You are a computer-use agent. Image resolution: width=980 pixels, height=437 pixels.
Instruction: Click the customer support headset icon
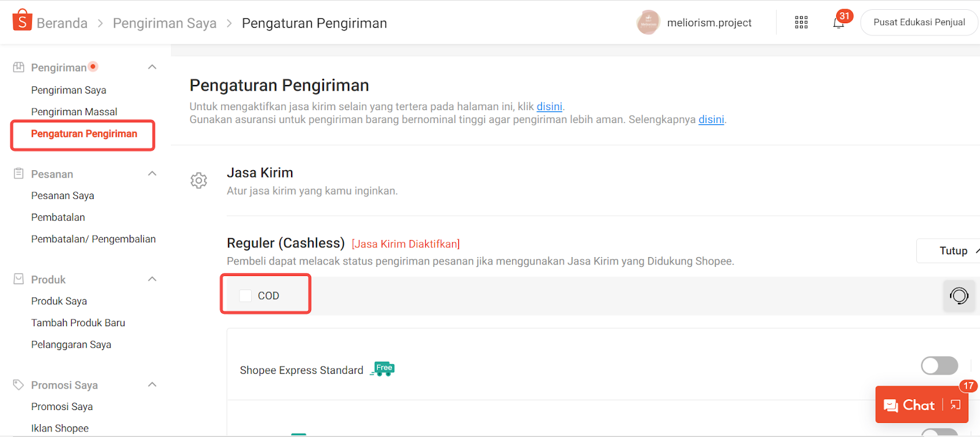click(959, 296)
